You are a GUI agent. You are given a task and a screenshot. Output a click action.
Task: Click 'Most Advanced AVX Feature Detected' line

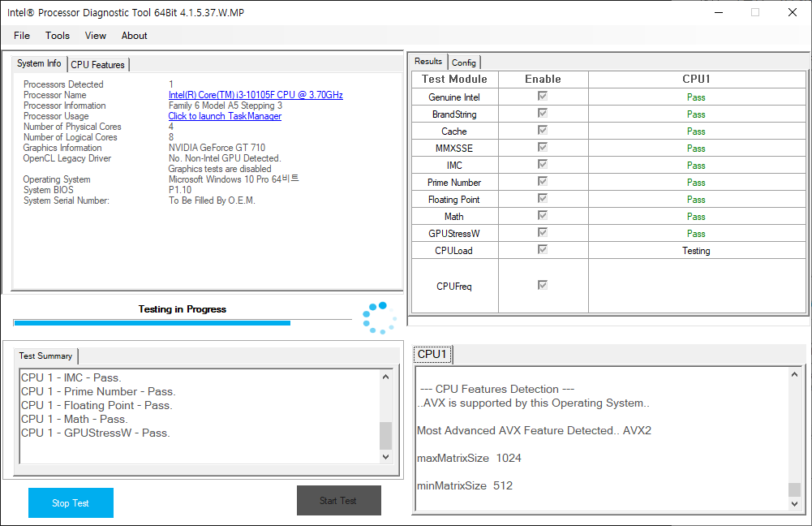[534, 431]
